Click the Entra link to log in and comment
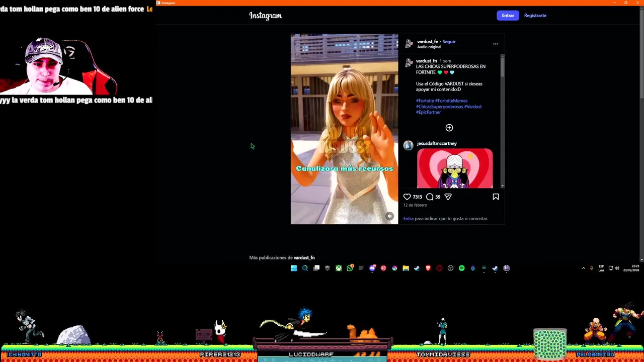 point(408,219)
